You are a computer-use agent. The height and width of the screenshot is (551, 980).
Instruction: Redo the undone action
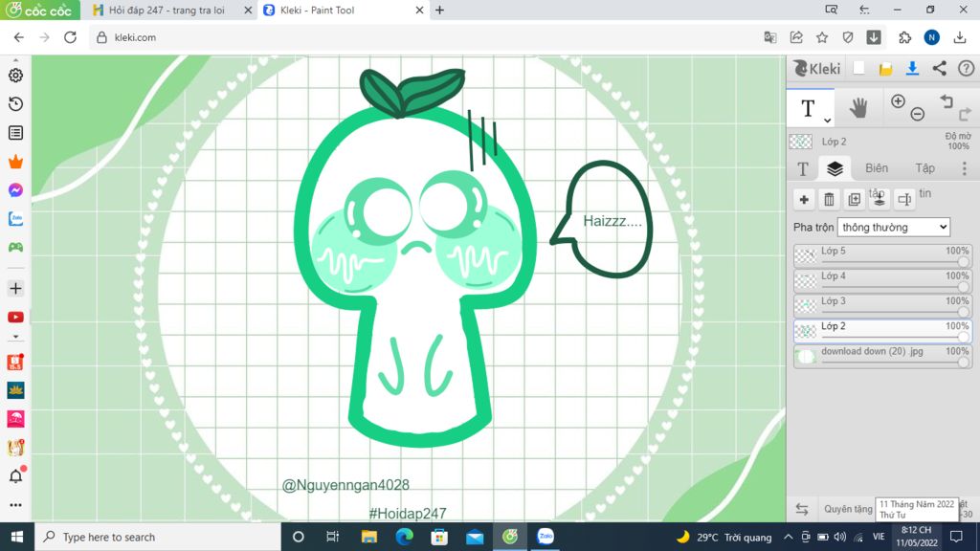[965, 114]
